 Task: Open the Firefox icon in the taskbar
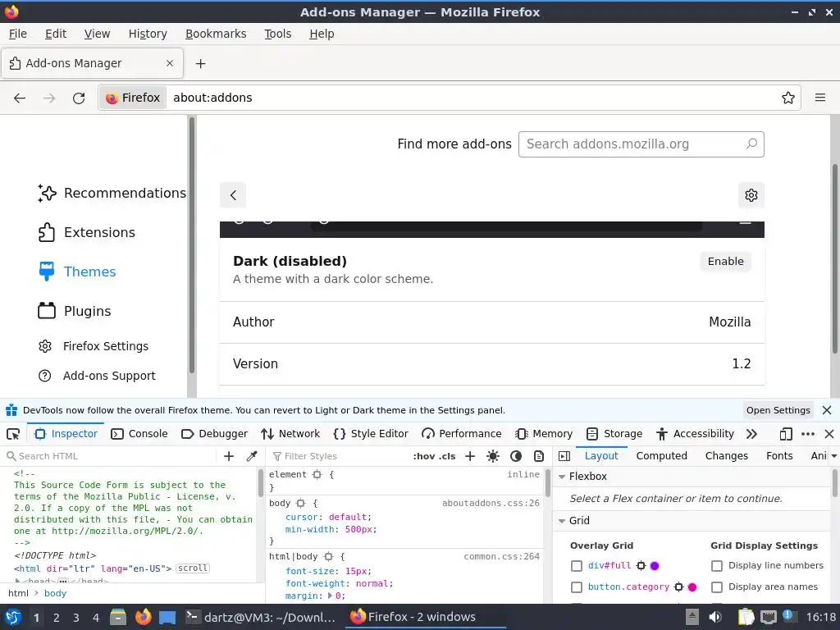tap(143, 617)
